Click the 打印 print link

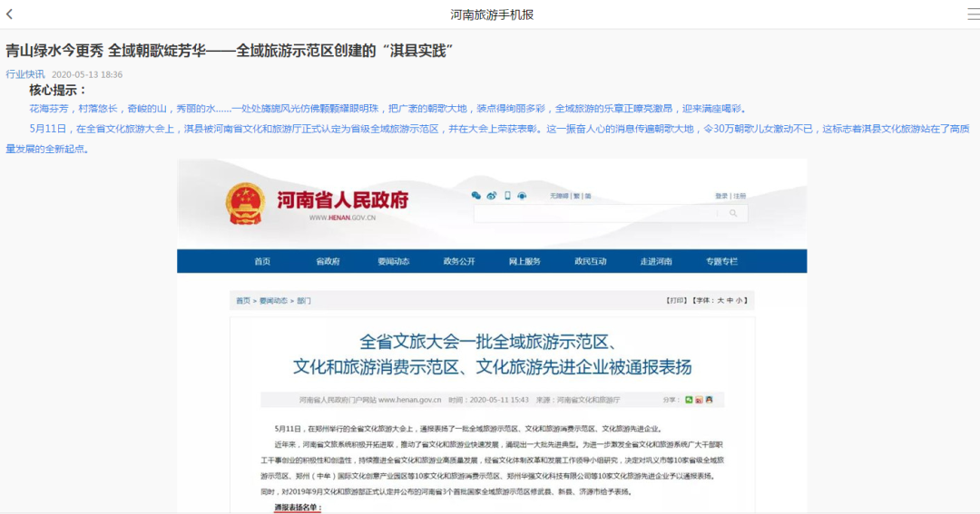coord(676,300)
